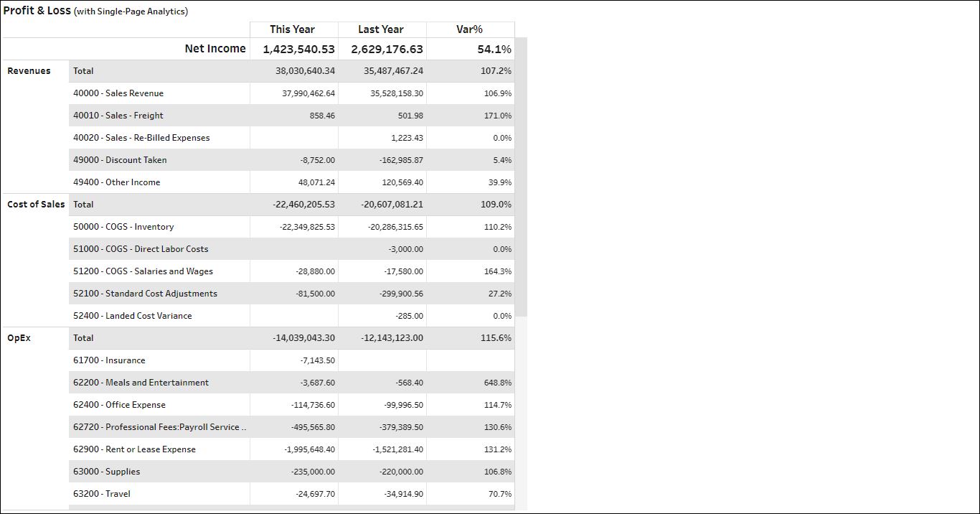Click the Last Year column header
The image size is (980, 514).
(x=380, y=29)
